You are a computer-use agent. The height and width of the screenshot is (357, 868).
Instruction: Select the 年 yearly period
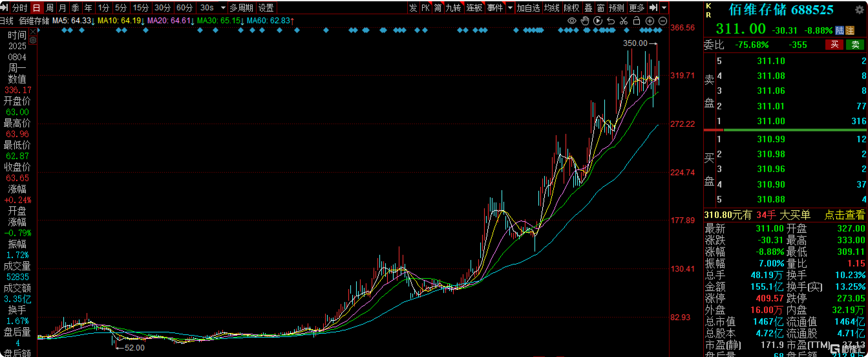tap(88, 7)
